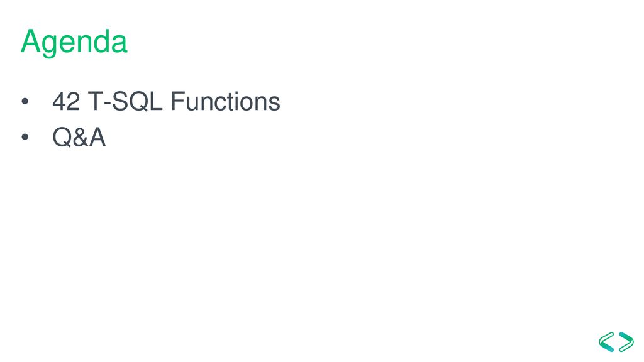Click the final letter a in Agenda

(x=119, y=44)
